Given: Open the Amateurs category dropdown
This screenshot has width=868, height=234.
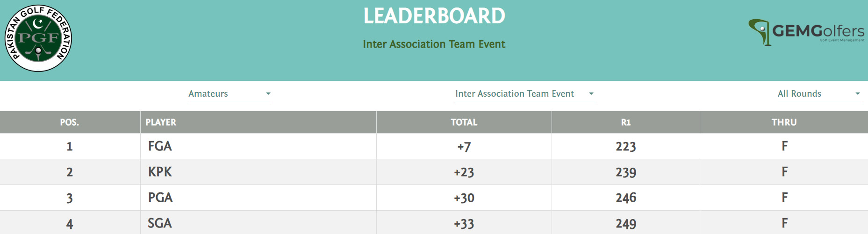Looking at the screenshot, I should pos(230,94).
